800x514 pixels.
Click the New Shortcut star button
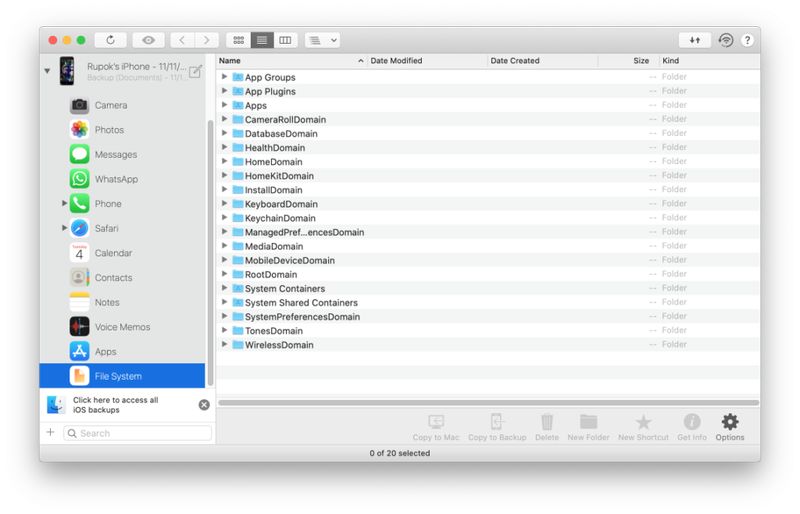point(643,427)
